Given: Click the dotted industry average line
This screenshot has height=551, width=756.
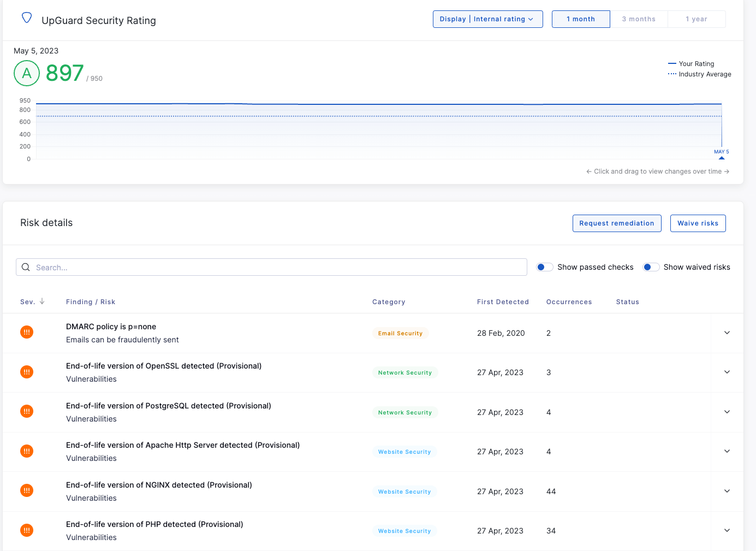Looking at the screenshot, I should 379,116.
